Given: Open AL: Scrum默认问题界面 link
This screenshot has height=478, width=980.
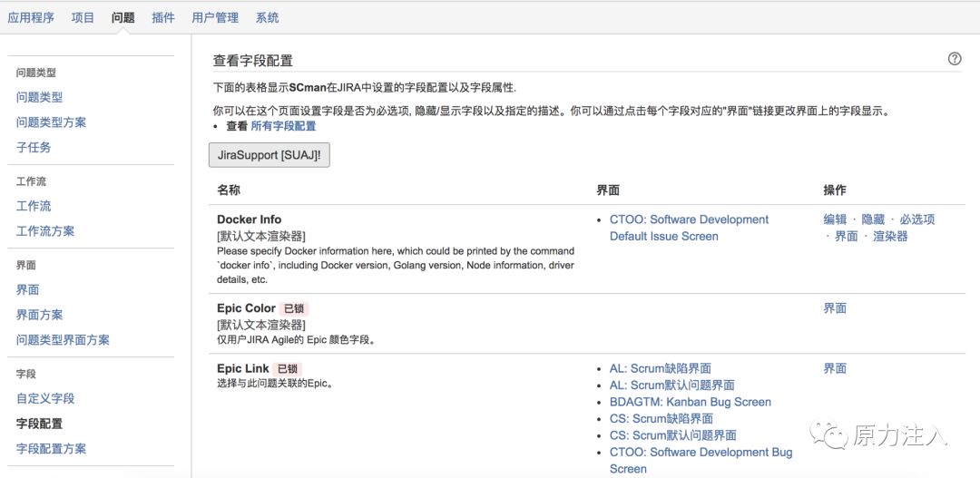Looking at the screenshot, I should (671, 385).
